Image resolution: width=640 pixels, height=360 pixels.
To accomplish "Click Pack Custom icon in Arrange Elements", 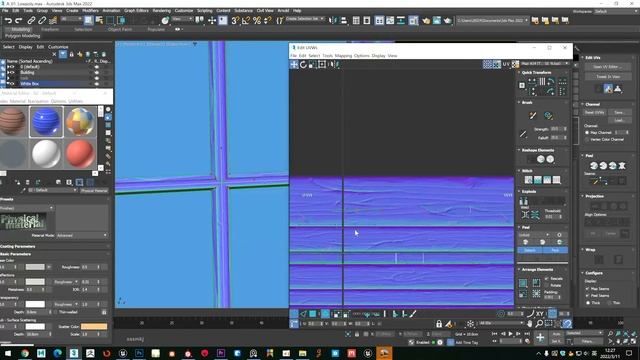I will [x=523, y=283].
